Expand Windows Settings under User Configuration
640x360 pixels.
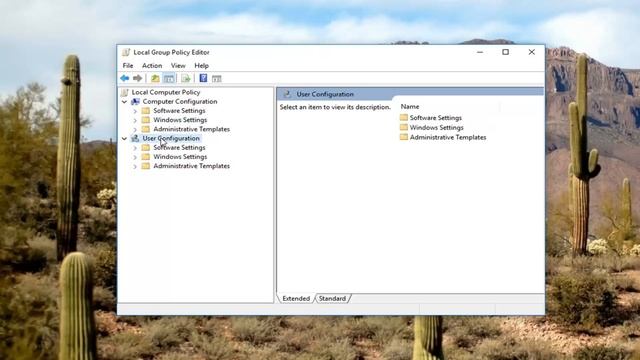pyautogui.click(x=135, y=157)
